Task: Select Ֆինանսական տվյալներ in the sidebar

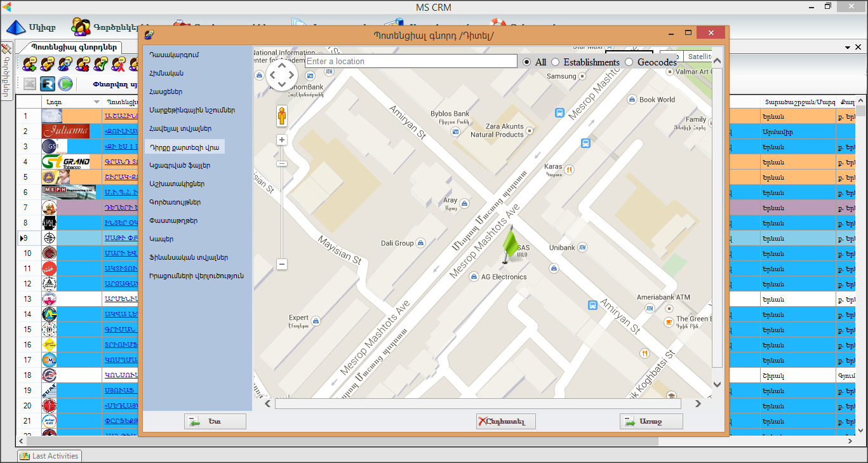Action: click(189, 257)
